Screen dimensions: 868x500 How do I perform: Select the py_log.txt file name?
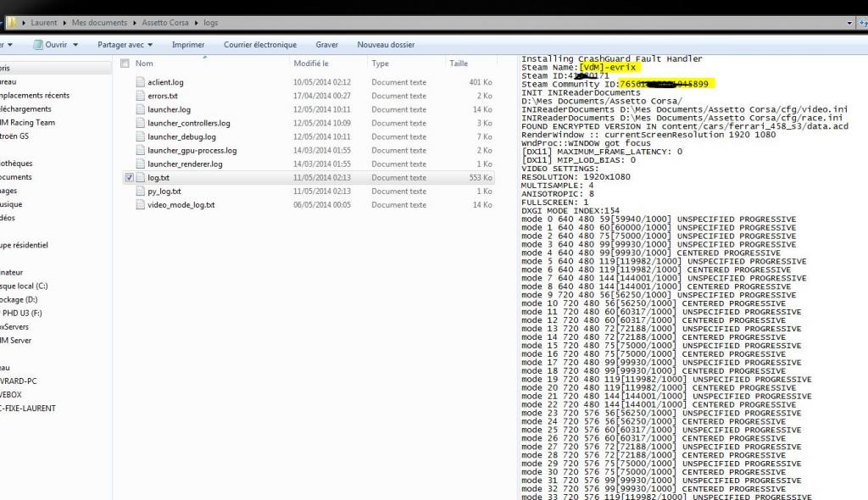point(164,191)
